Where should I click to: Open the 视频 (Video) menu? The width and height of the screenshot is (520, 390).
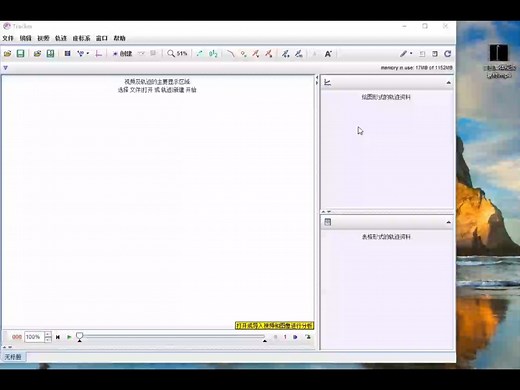[43, 38]
